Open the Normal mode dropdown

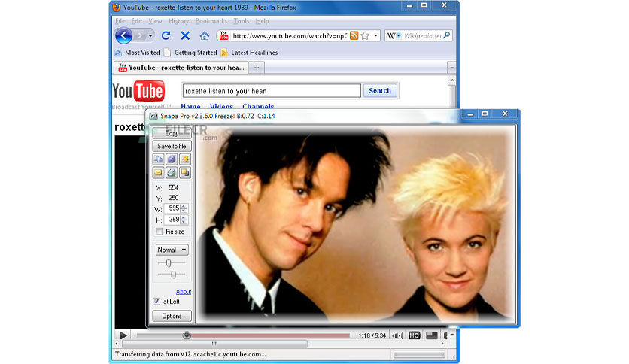coord(172,250)
